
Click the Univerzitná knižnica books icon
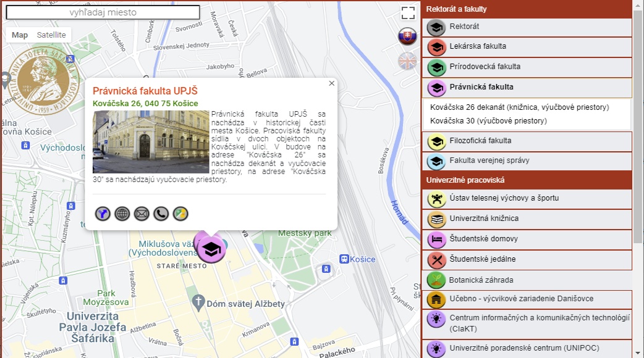(436, 220)
